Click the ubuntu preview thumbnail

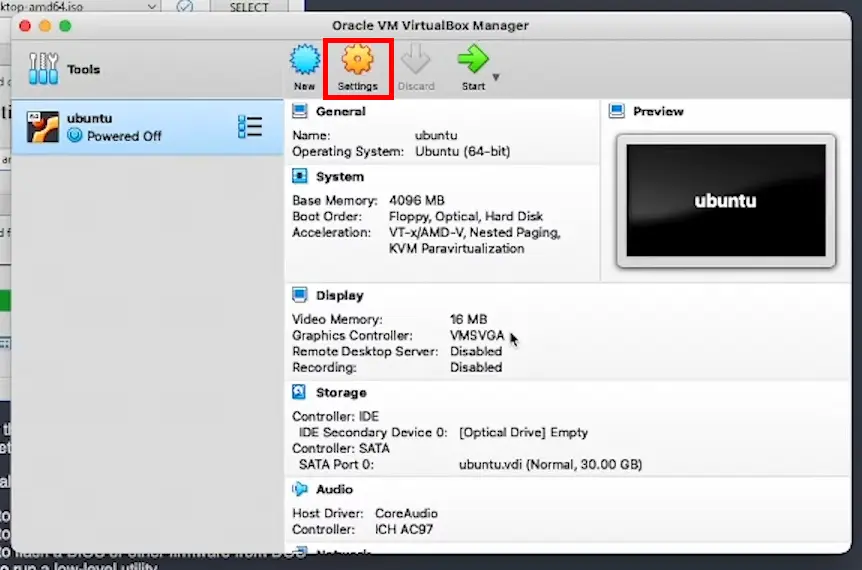pyautogui.click(x=726, y=201)
